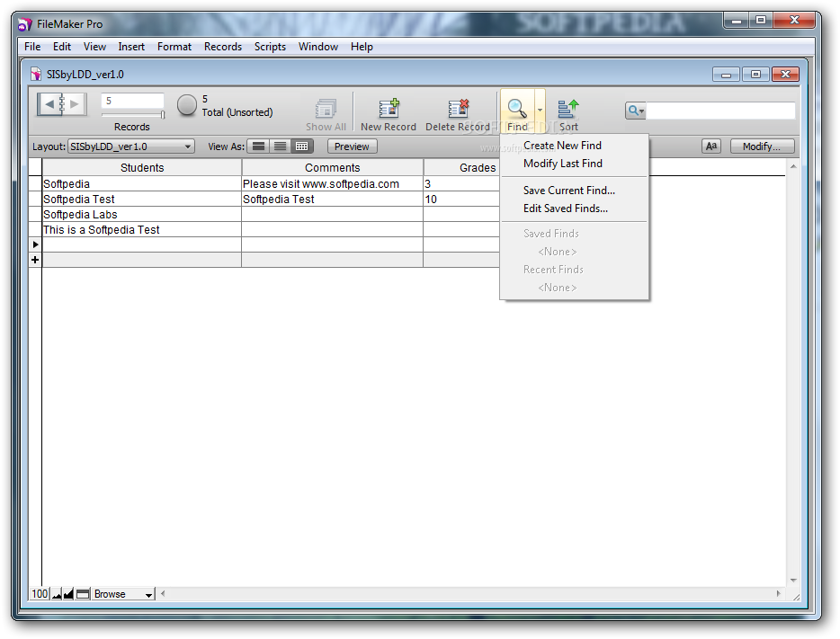
Task: Open the Window menu
Action: pos(318,47)
